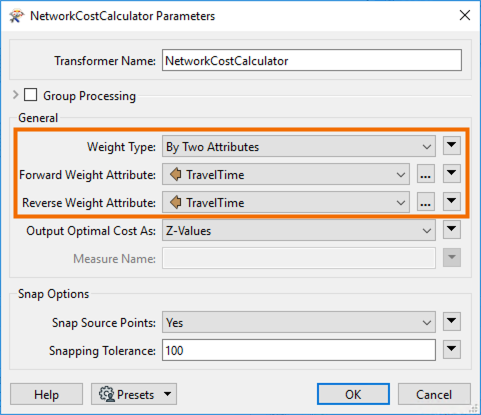This screenshot has width=481, height=415.
Task: Open Forward Weight Attribute TravelTime dropdown
Action: click(286, 174)
